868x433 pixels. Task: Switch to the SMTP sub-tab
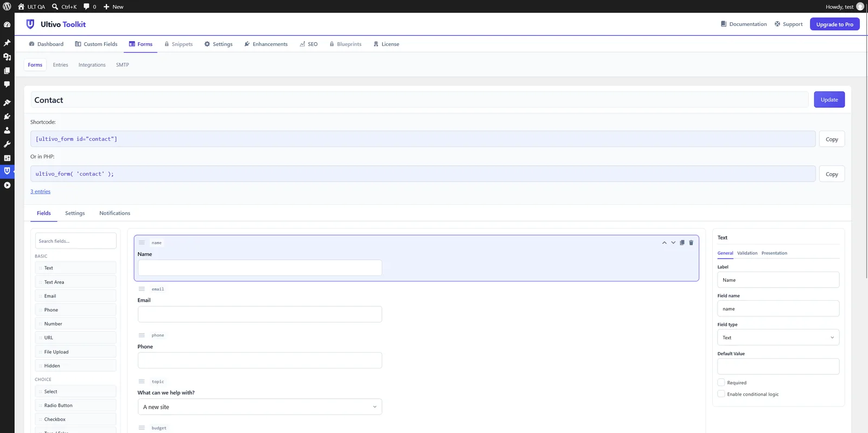point(123,65)
